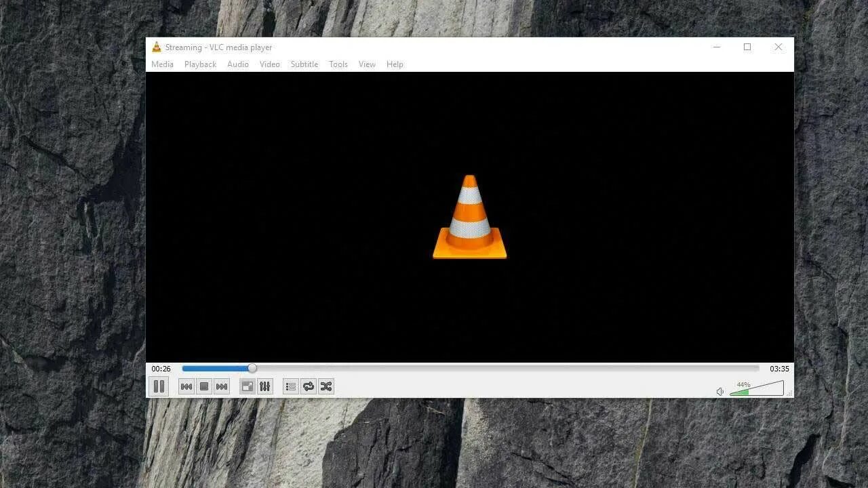Adjust the 44% volume slider
Viewport: 868px width, 488px height.
point(757,388)
